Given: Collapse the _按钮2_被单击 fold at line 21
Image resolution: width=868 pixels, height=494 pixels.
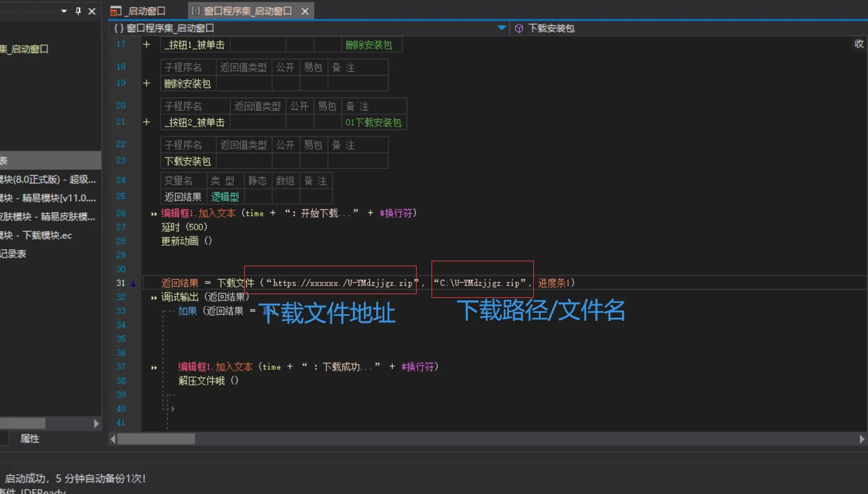Looking at the screenshot, I should point(146,122).
